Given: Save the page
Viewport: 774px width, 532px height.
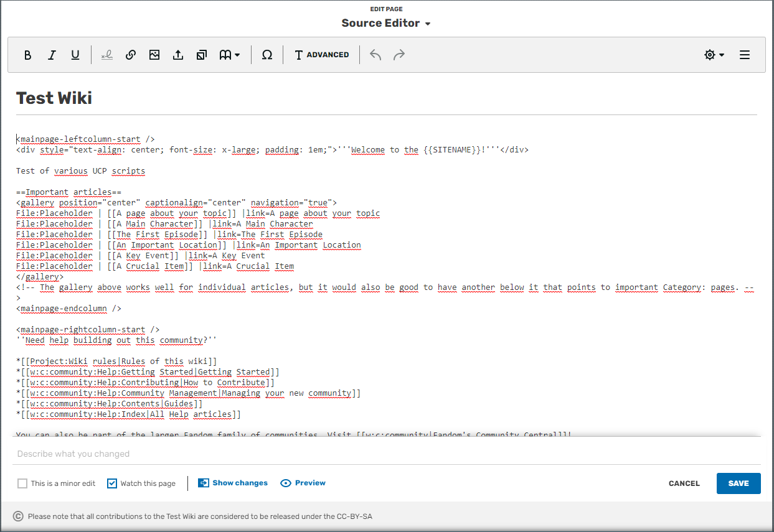Looking at the screenshot, I should pos(739,483).
